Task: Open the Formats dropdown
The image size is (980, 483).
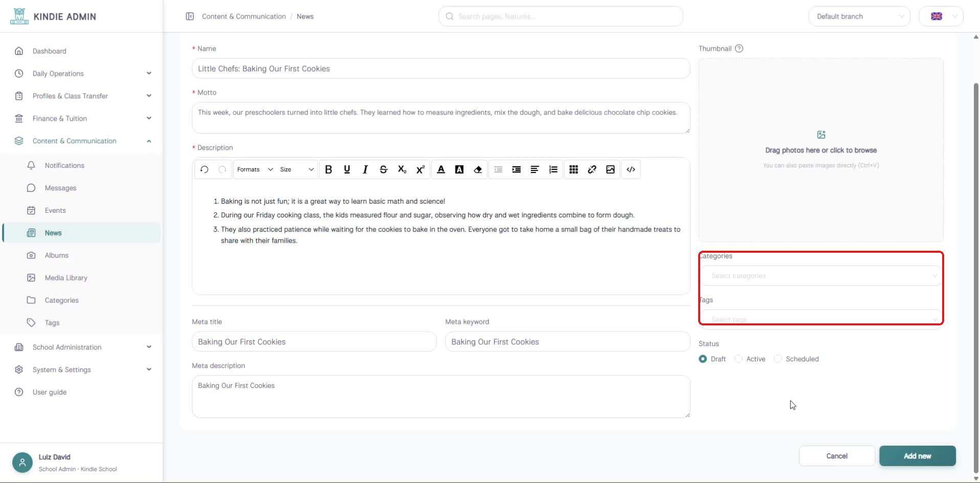Action: coord(255,169)
